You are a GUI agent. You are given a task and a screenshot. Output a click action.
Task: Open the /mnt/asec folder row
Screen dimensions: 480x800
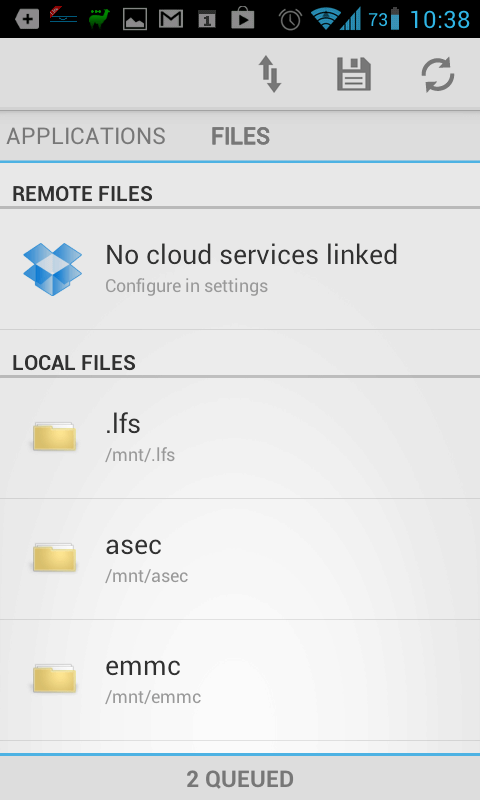click(x=240, y=559)
